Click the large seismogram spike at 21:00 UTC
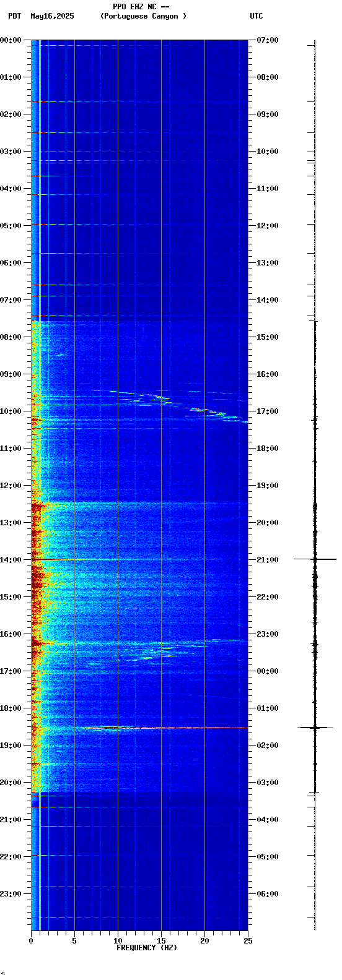This screenshot has height=980, width=342. pos(315,559)
